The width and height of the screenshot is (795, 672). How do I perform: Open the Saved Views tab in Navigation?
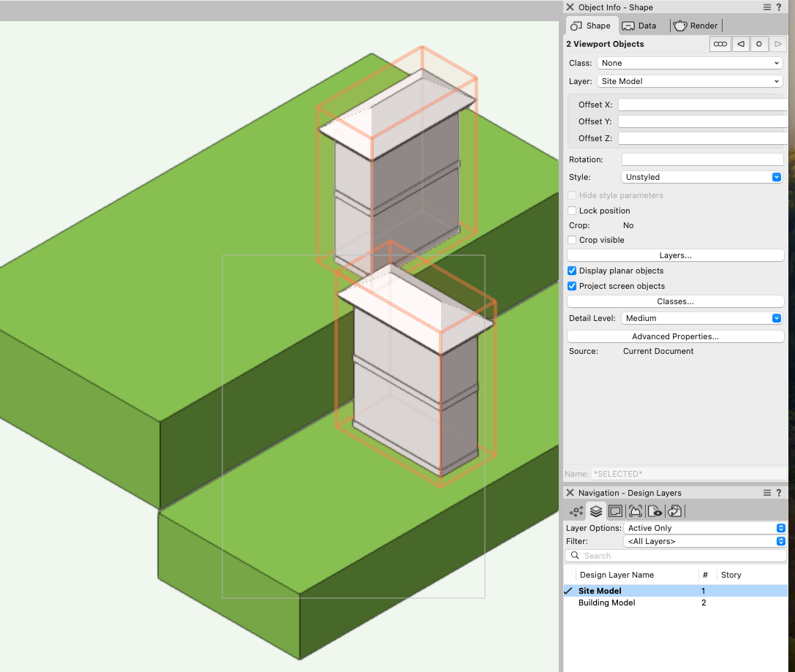655,511
